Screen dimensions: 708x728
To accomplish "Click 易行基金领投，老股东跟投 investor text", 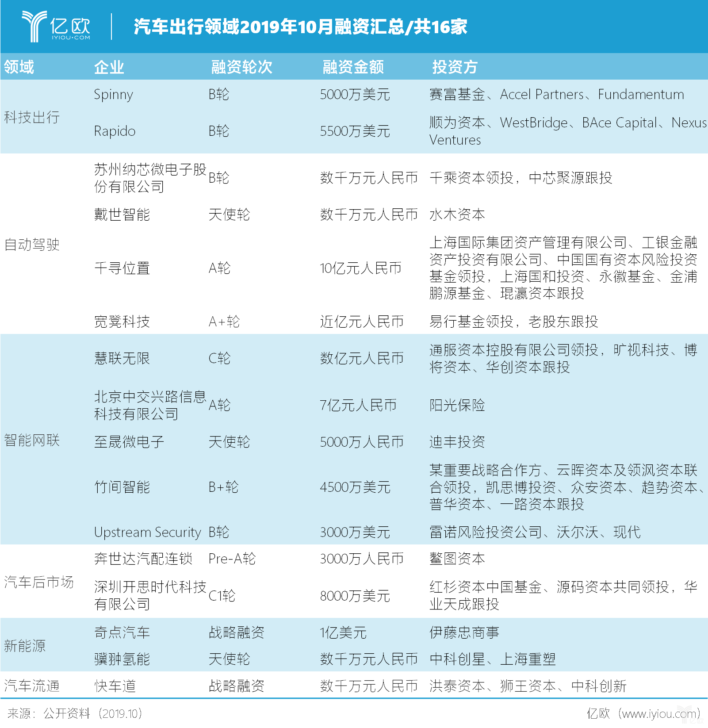I will pos(513,322).
